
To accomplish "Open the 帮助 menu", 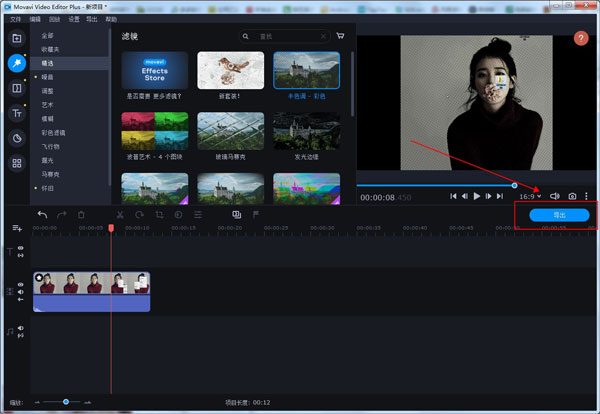I will tap(110, 19).
